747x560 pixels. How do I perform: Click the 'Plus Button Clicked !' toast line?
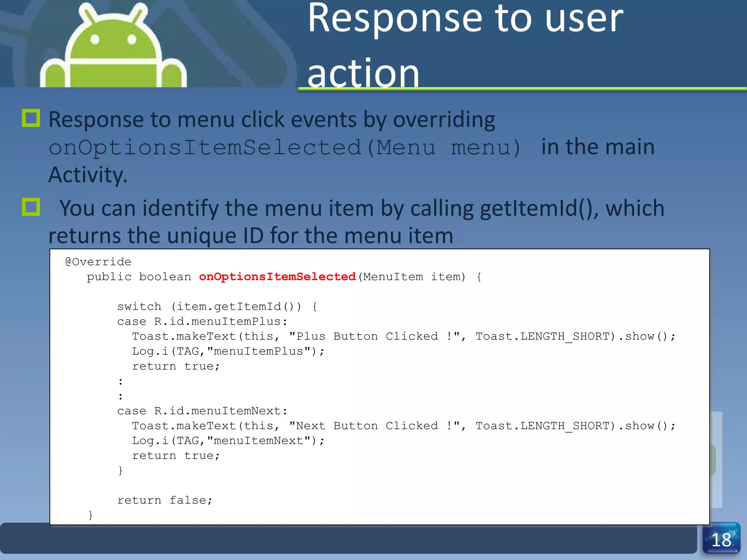tap(404, 337)
